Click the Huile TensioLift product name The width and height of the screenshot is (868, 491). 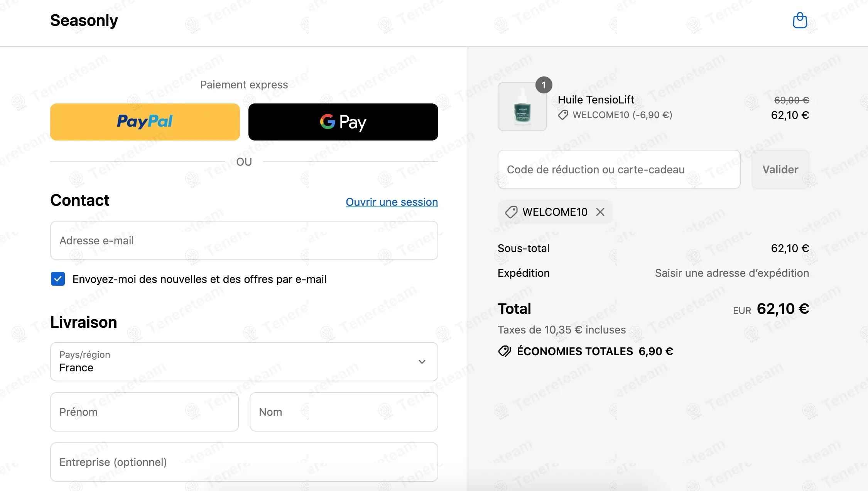[596, 100]
